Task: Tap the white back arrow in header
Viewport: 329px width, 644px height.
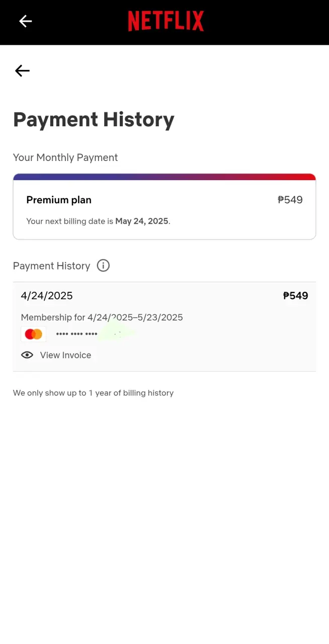Action: coord(25,21)
